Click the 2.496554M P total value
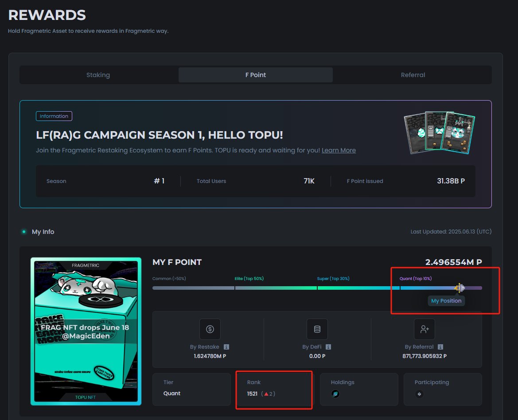The height and width of the screenshot is (420, 518). tap(454, 262)
